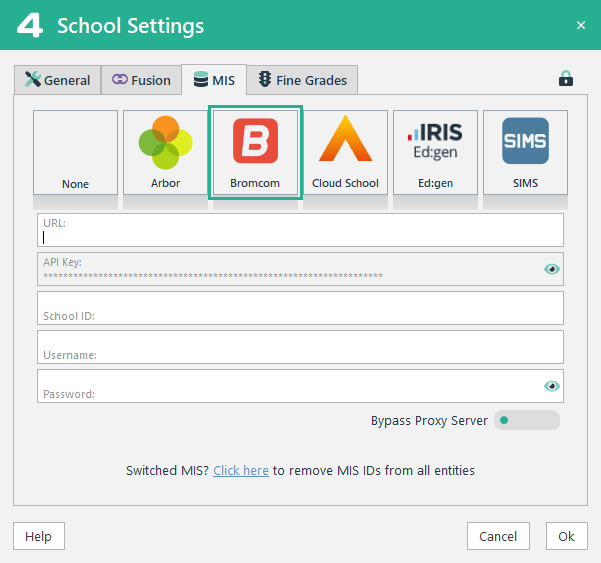Click the Cancel button
The width and height of the screenshot is (601, 563).
coord(498,536)
